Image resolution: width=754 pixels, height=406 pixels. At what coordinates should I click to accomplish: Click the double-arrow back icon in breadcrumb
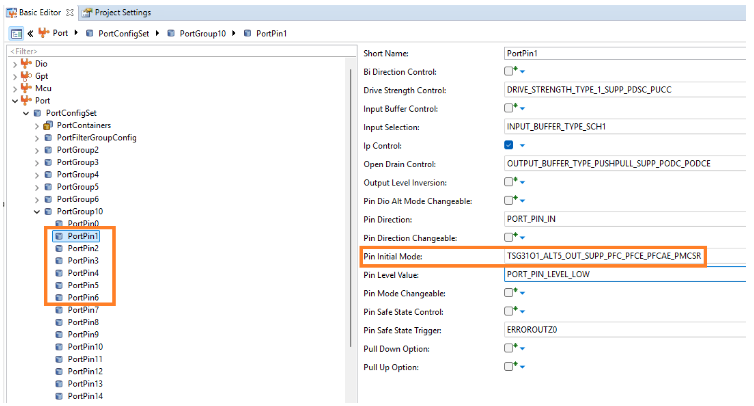tap(31, 33)
